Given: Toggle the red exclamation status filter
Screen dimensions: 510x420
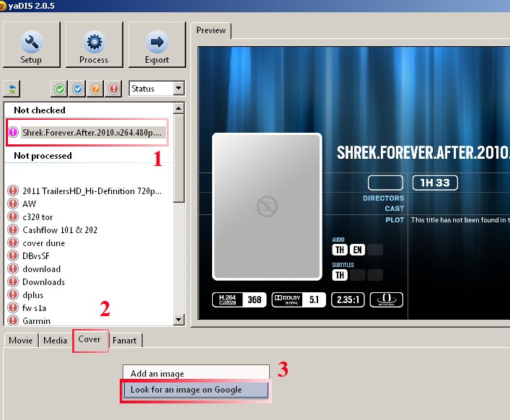Looking at the screenshot, I should (x=114, y=89).
